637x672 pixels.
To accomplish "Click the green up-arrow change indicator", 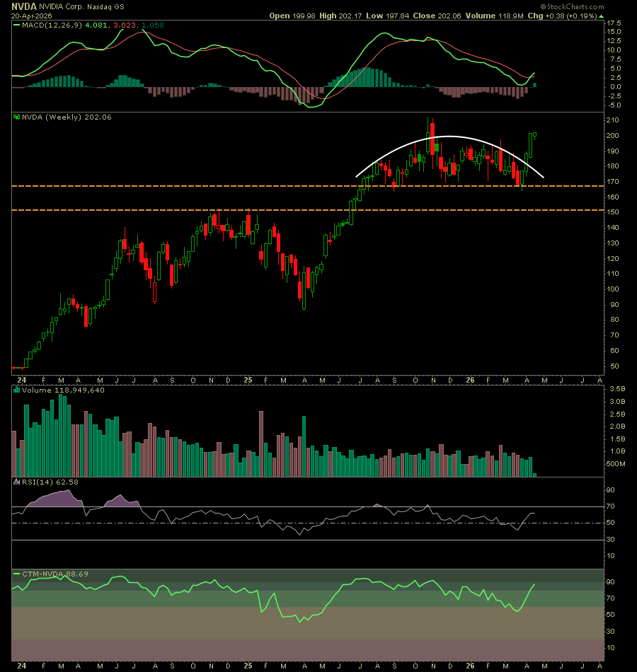I will 602,16.
